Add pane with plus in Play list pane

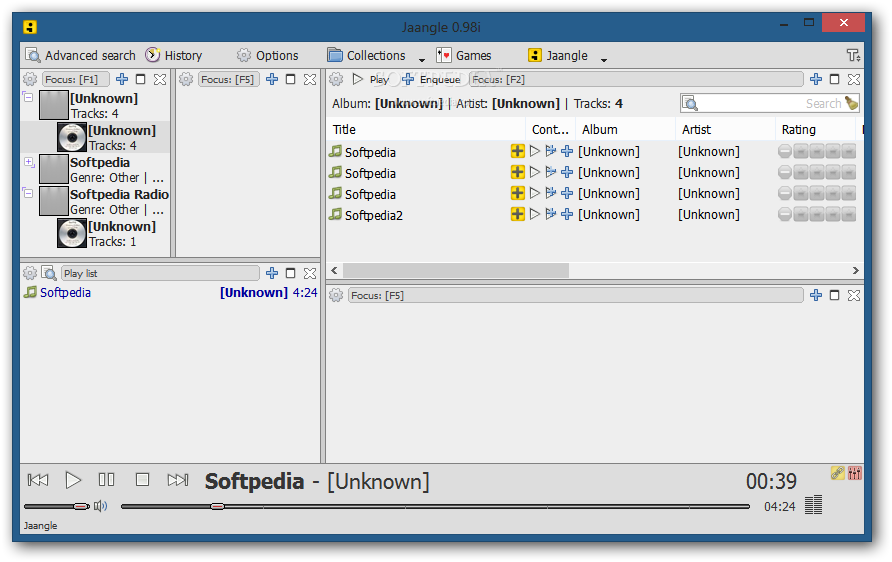tap(272, 273)
